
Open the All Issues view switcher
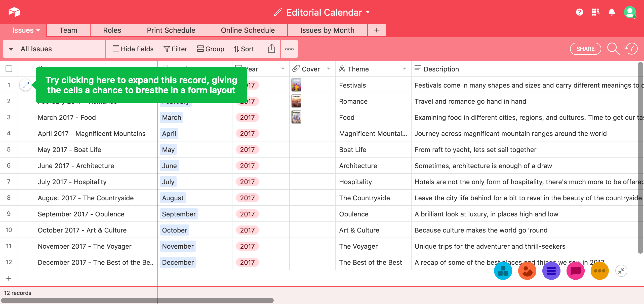coord(36,49)
